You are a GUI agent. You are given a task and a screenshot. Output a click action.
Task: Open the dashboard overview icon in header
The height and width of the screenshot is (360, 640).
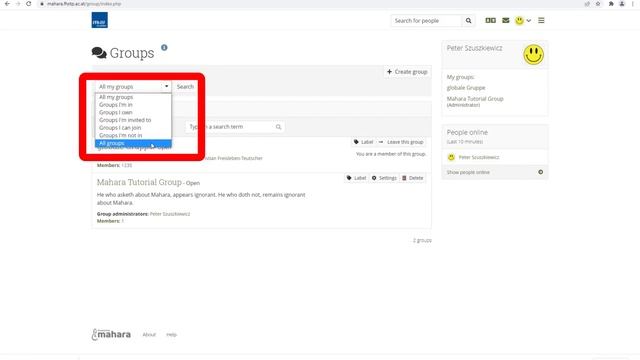[491, 20]
